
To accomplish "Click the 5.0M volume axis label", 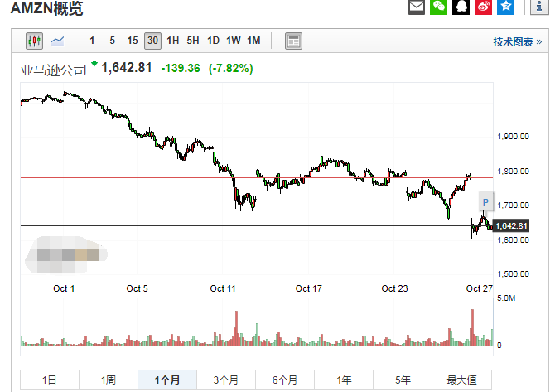I will [506, 298].
